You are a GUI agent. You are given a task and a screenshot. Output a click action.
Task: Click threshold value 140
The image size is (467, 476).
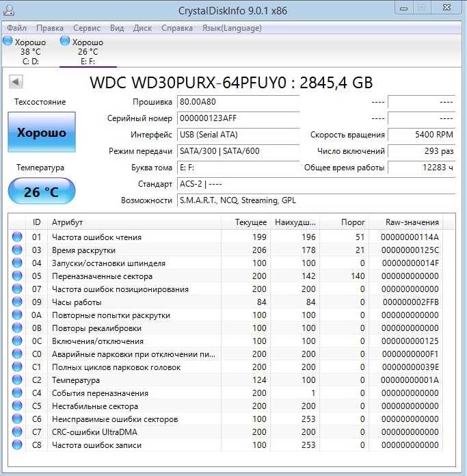click(x=358, y=276)
